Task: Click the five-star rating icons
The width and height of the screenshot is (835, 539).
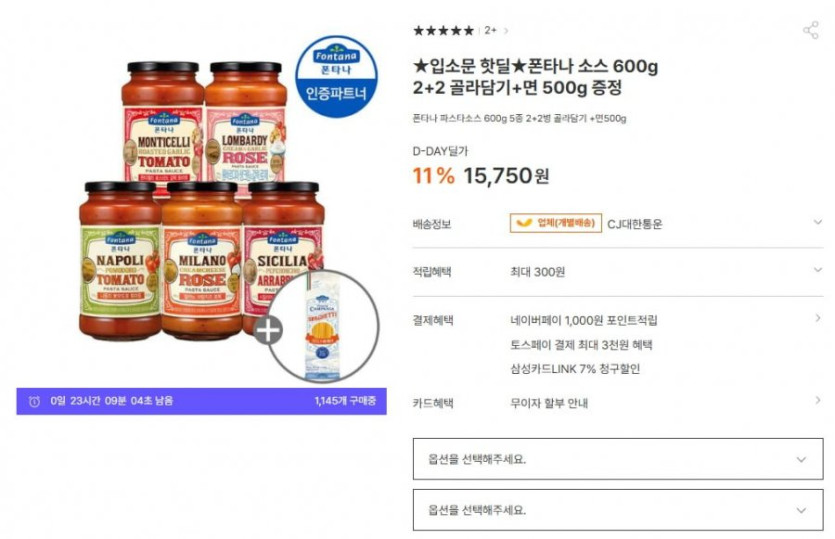Action: (443, 30)
